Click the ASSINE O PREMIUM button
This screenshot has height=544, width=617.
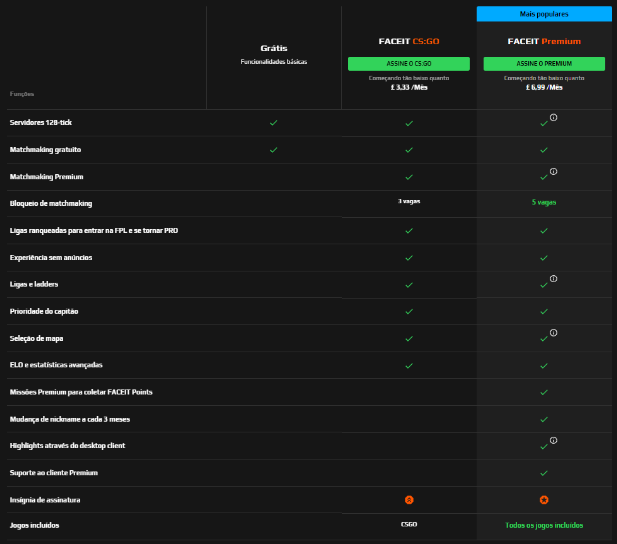[x=544, y=64]
